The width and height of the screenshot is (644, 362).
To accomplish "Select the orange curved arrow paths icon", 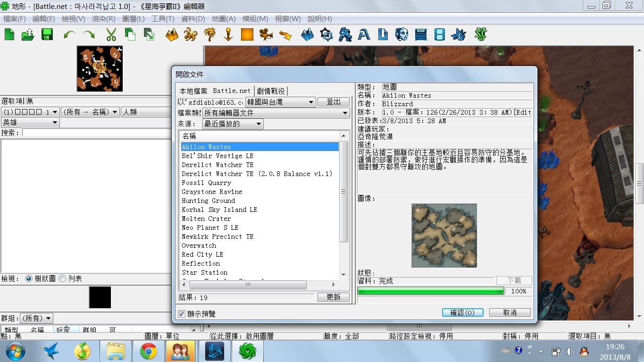I will (285, 34).
